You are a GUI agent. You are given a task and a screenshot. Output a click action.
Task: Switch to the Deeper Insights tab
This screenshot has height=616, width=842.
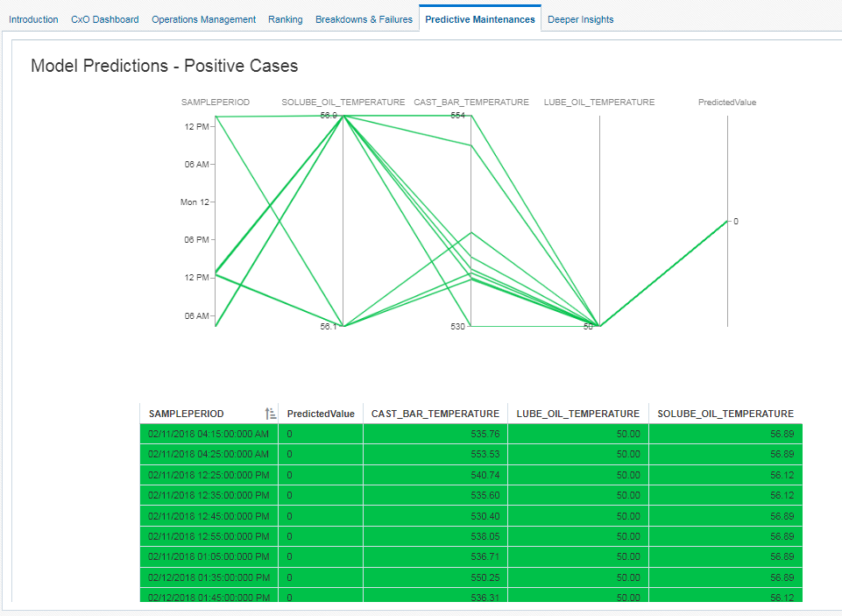coord(580,18)
